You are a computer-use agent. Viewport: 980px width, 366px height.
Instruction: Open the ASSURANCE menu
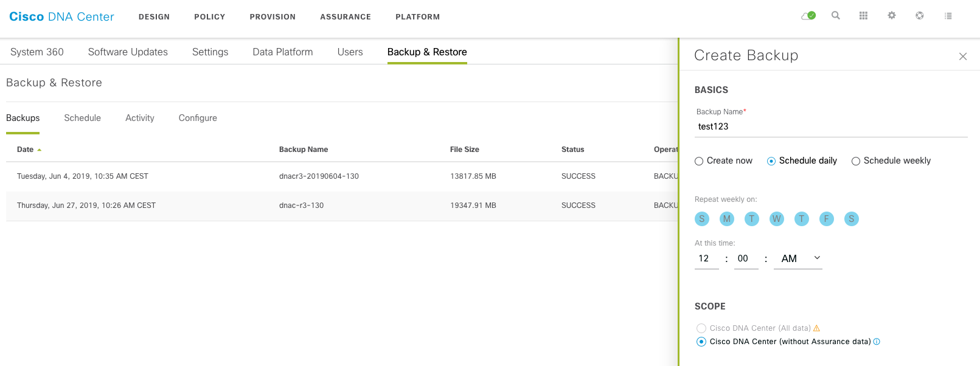click(x=346, y=17)
